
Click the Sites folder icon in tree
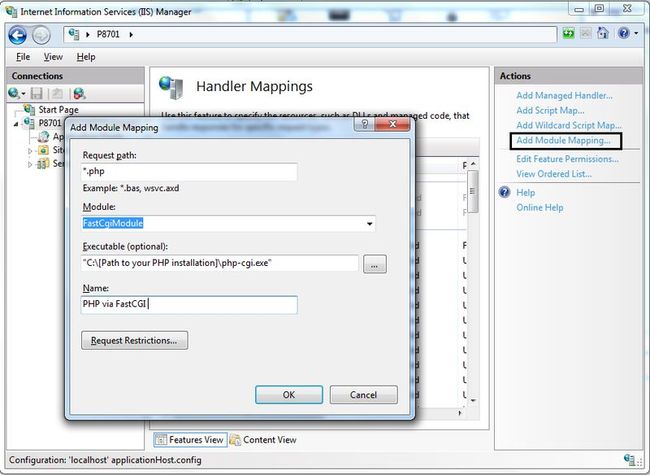(x=43, y=150)
